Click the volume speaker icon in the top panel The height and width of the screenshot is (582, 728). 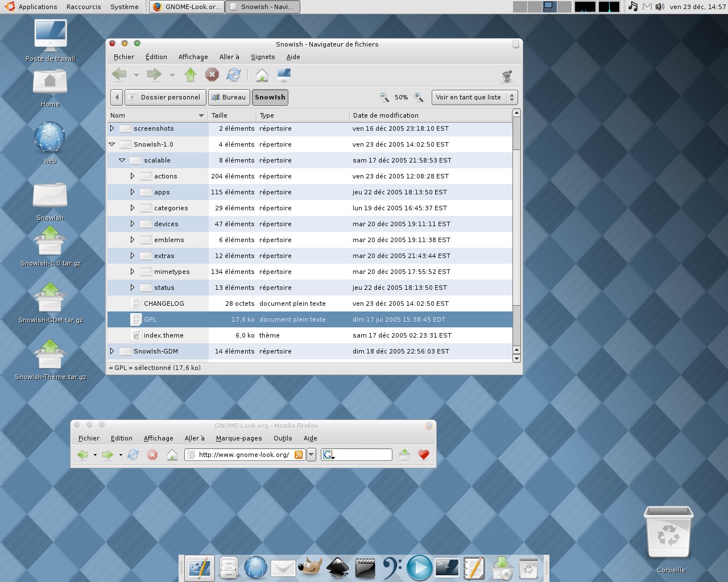click(660, 7)
